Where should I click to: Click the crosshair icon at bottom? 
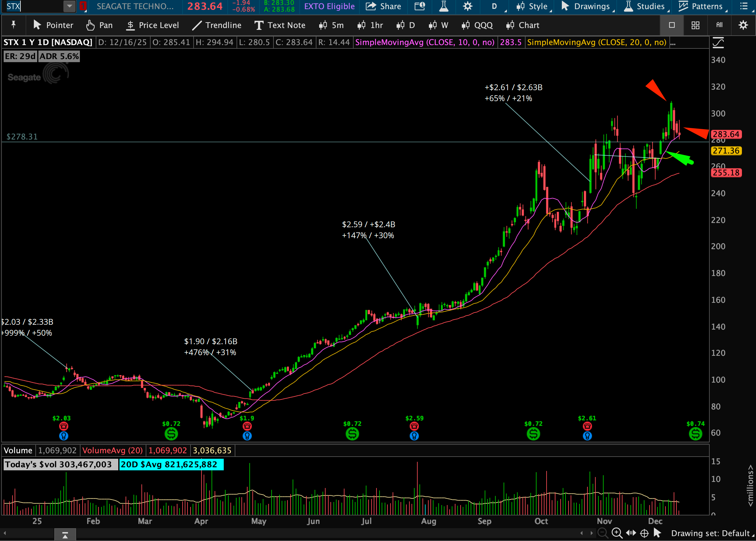coord(644,533)
